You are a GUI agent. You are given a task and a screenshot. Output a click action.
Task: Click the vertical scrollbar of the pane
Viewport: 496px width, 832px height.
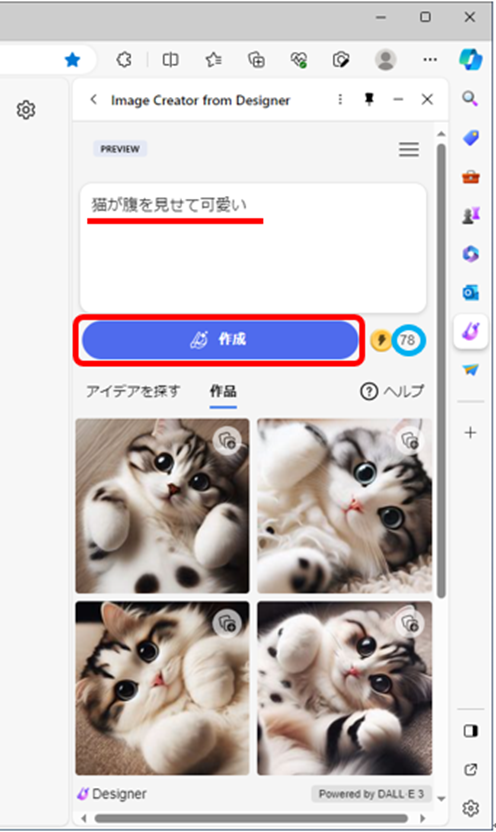point(441,371)
